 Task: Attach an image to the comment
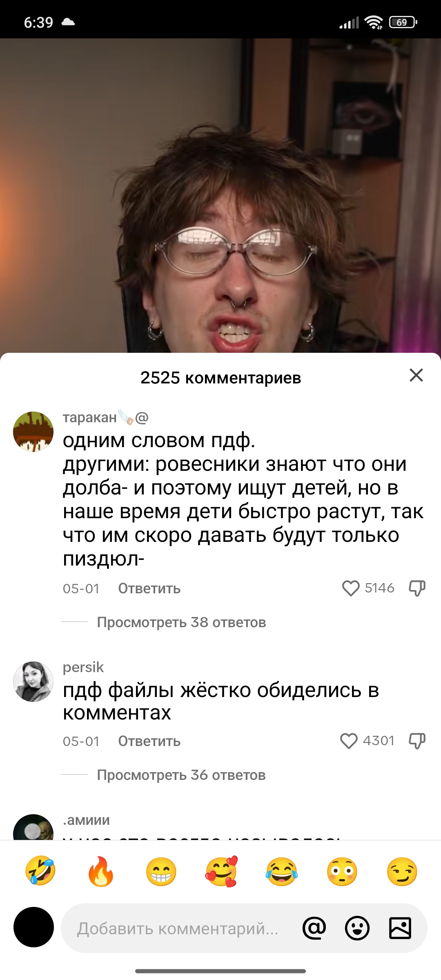[x=400, y=928]
